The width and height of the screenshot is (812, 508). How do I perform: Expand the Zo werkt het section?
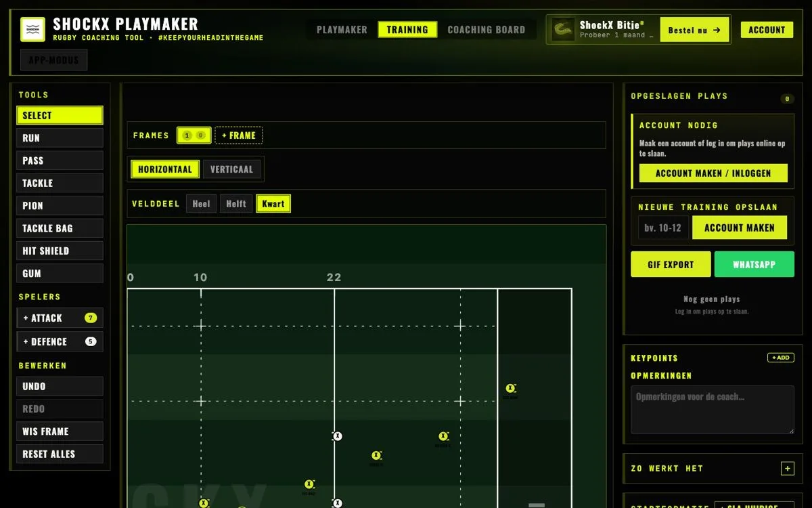(787, 469)
